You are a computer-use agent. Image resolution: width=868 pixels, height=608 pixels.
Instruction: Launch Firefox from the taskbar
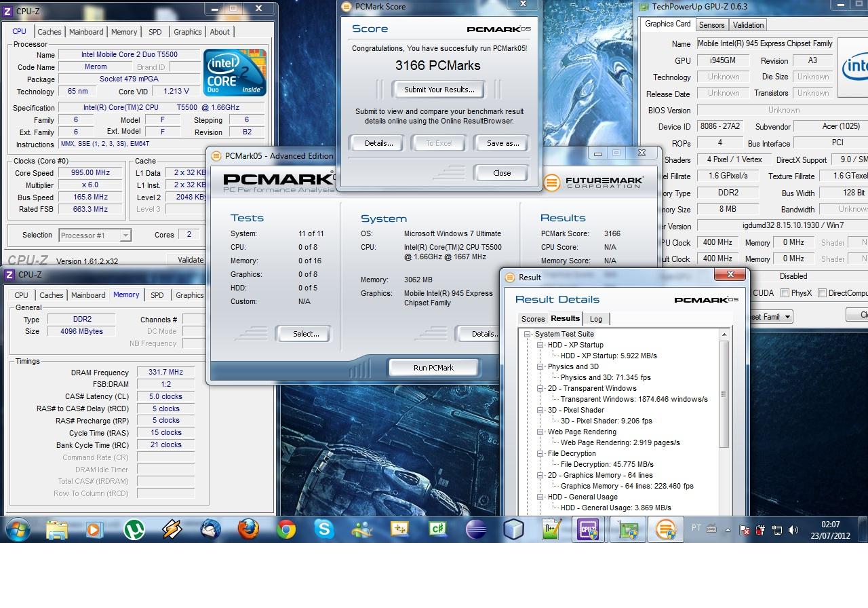(x=248, y=529)
